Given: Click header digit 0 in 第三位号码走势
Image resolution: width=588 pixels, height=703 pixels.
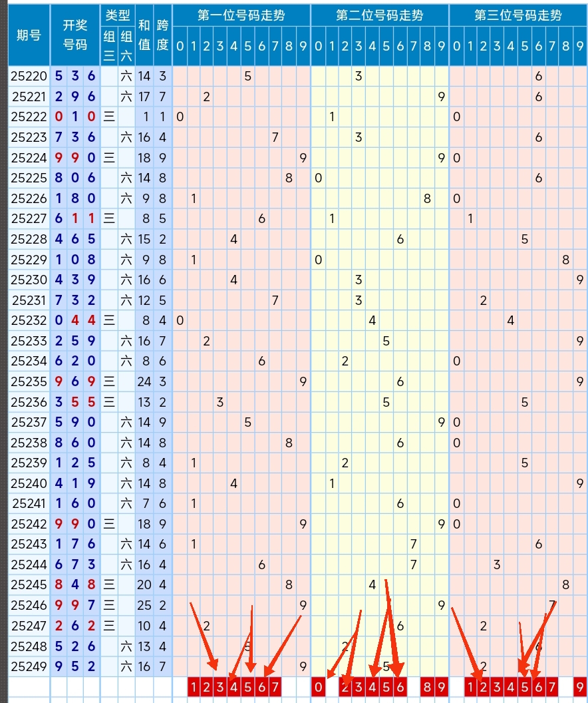Looking at the screenshot, I should click(x=456, y=46).
